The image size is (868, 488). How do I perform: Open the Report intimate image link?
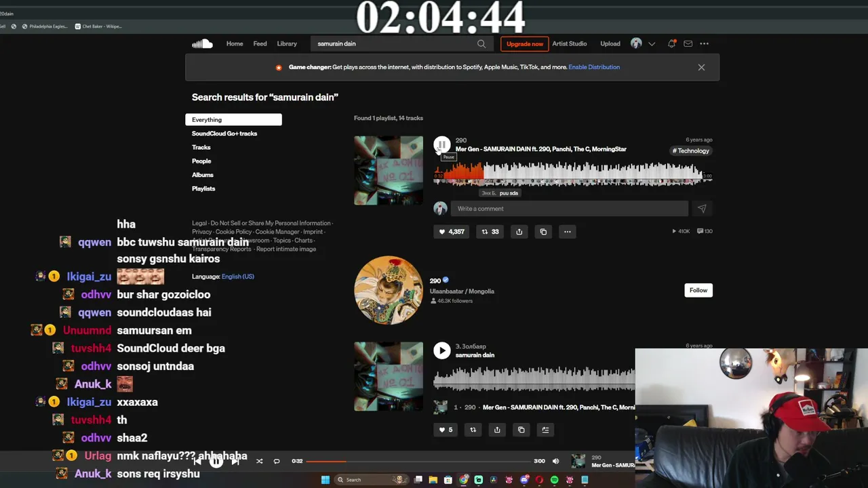286,249
